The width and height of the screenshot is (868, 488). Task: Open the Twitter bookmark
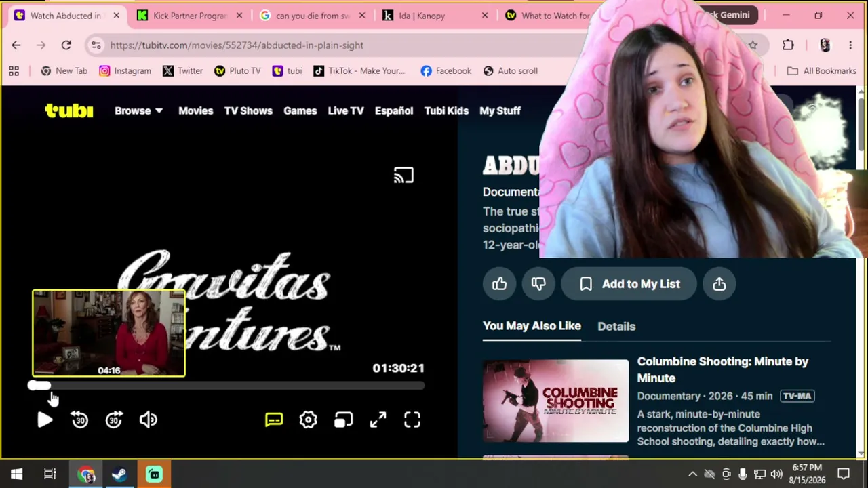[183, 70]
